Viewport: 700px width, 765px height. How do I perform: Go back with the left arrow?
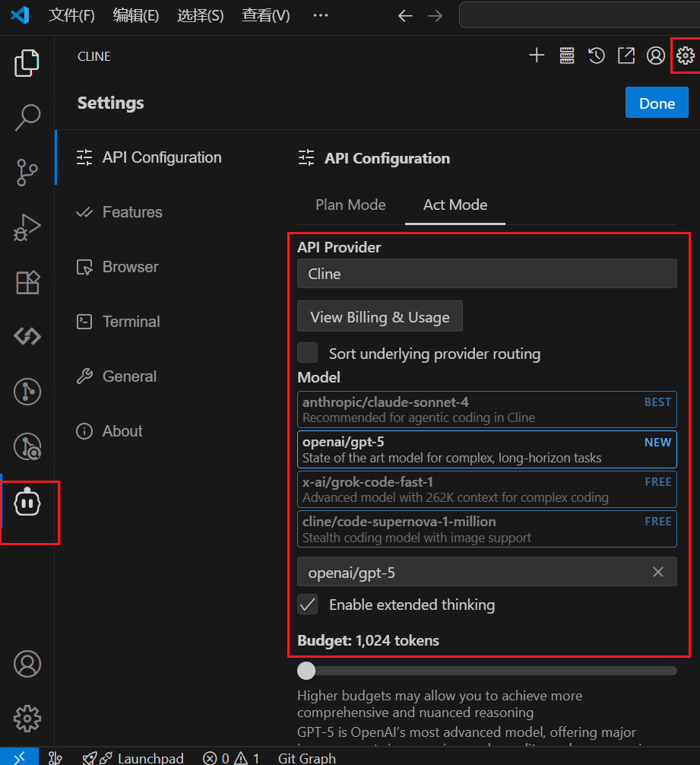(x=405, y=16)
